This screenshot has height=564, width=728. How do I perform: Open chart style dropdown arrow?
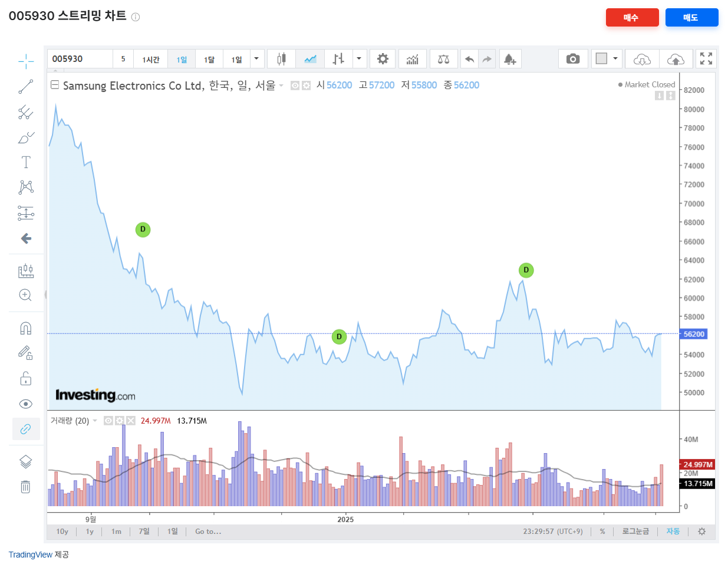click(359, 59)
